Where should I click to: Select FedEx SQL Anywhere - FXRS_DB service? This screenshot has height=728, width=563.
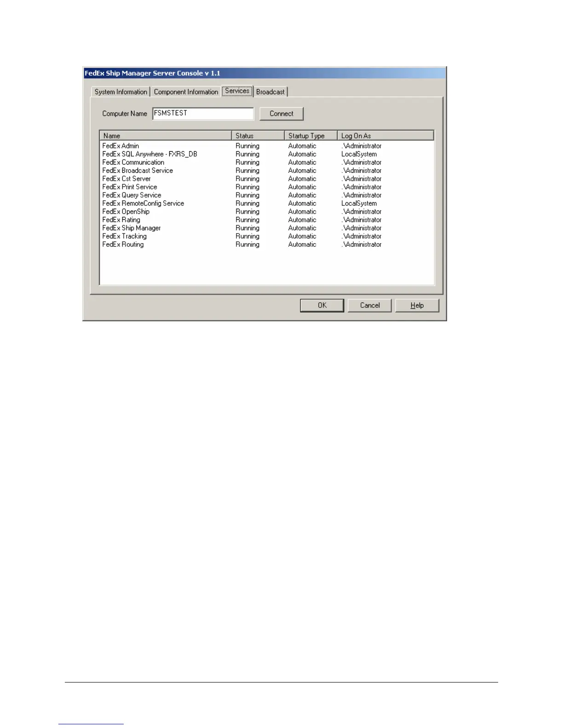[267, 154]
